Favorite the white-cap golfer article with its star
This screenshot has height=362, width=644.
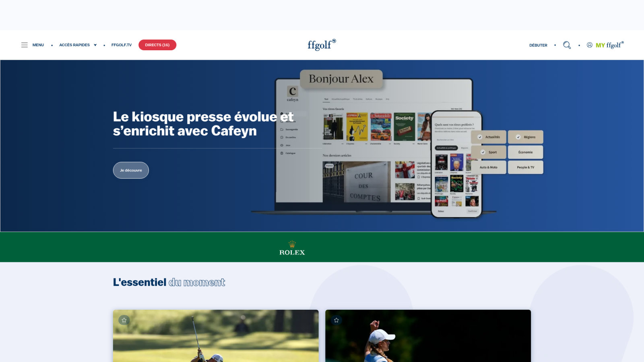[x=336, y=320]
